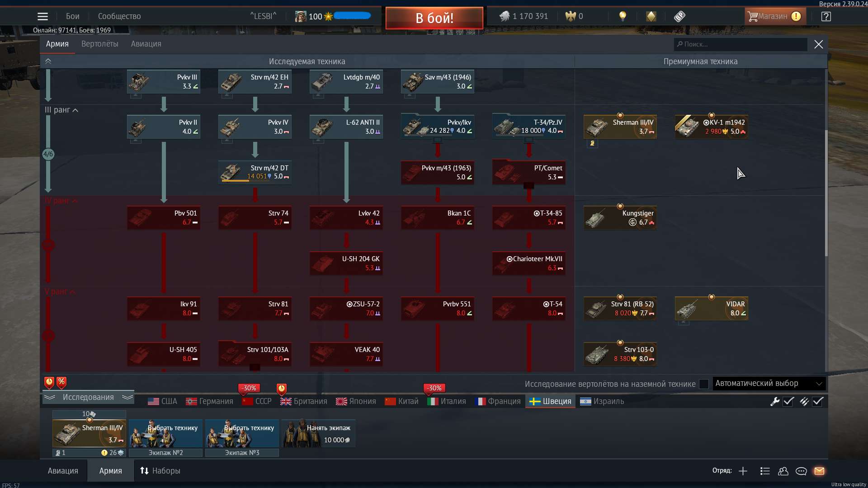Viewport: 868px width, 488px height.
Task: Click the vehicle search field
Action: click(741, 44)
